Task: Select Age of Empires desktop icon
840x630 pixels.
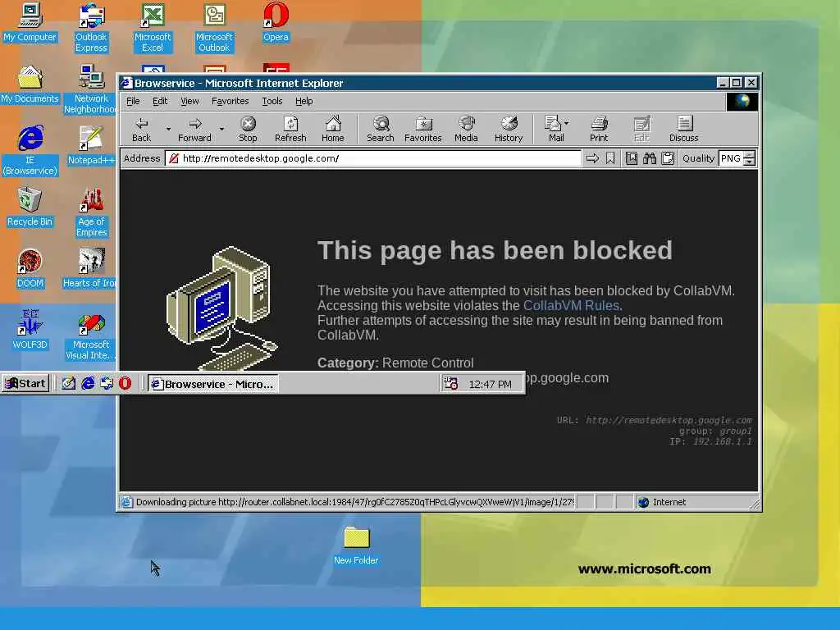Action: tap(91, 212)
